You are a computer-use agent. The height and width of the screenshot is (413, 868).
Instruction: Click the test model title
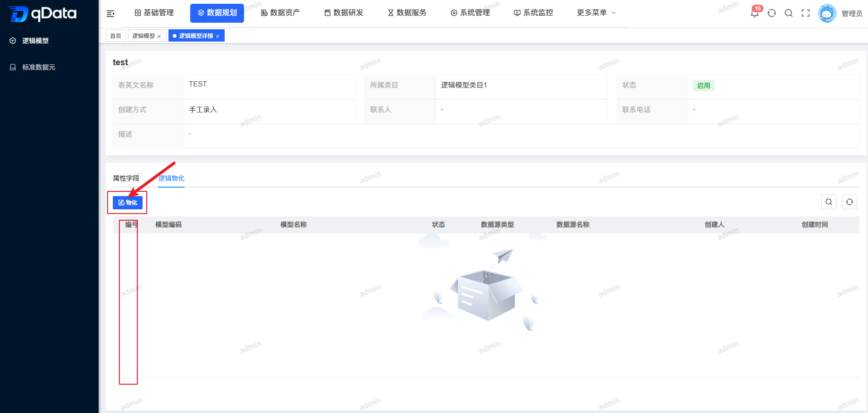(x=120, y=62)
